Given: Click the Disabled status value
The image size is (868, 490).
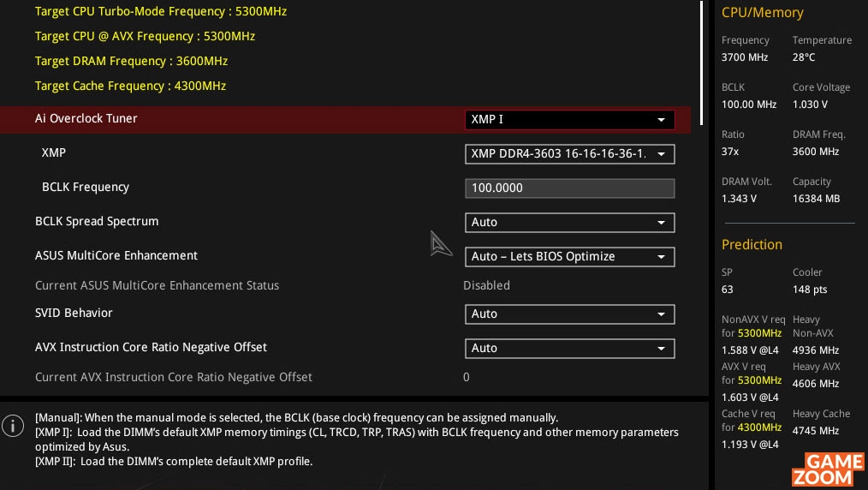Looking at the screenshot, I should [x=486, y=286].
